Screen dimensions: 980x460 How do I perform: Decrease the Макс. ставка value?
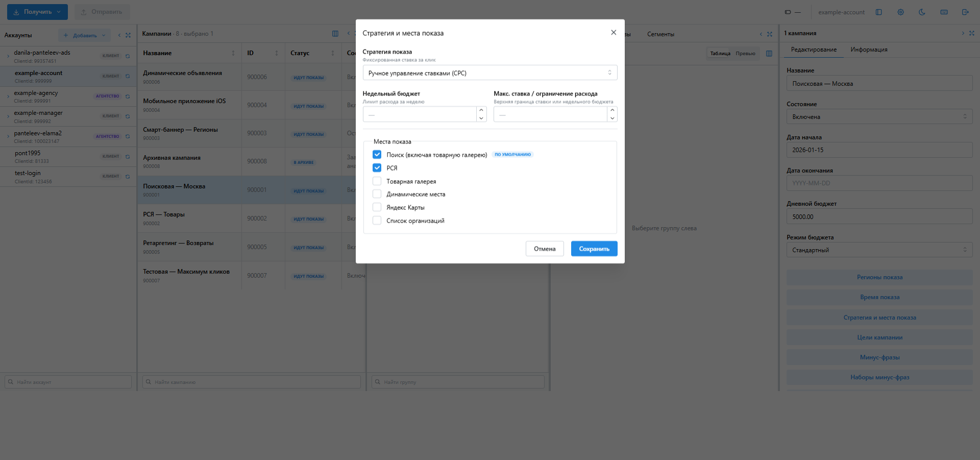[612, 118]
